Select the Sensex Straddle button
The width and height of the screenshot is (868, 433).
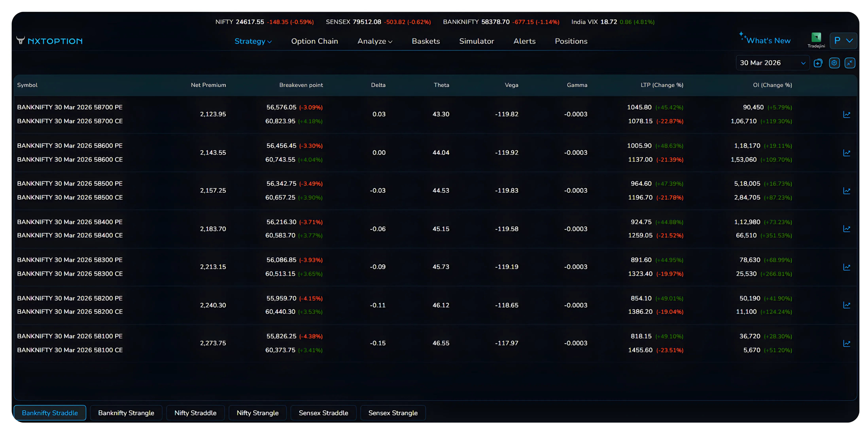(323, 413)
